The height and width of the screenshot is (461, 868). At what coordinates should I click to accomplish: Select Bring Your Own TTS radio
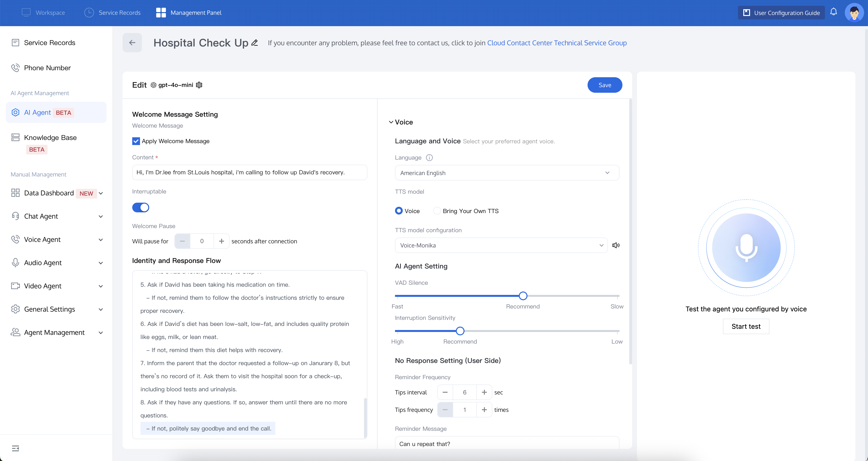[437, 211]
